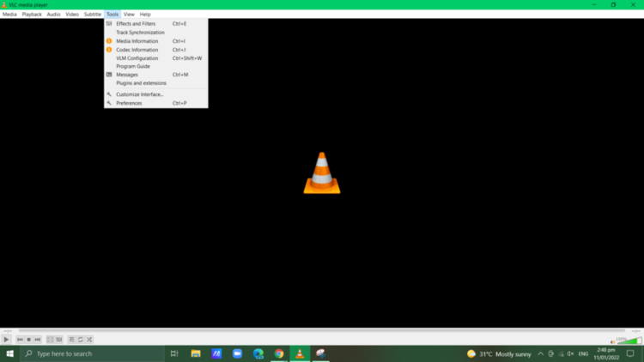Open the View menu

(x=129, y=14)
